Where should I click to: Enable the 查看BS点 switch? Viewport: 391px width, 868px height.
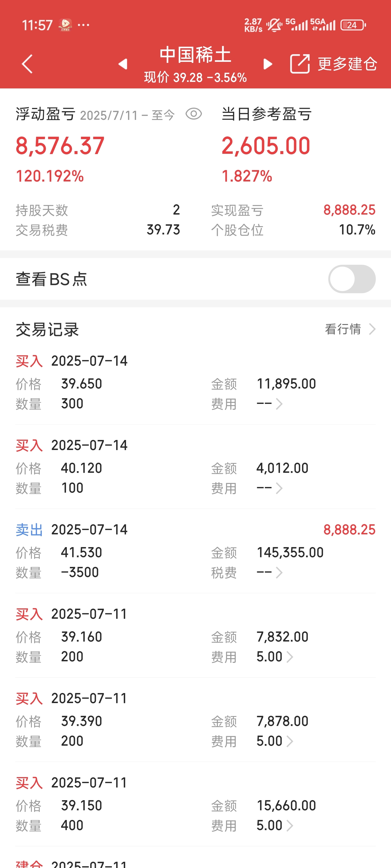point(352,279)
